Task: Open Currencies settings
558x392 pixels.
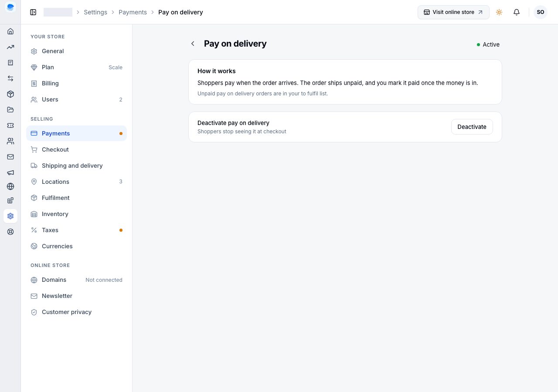Action: click(77, 246)
